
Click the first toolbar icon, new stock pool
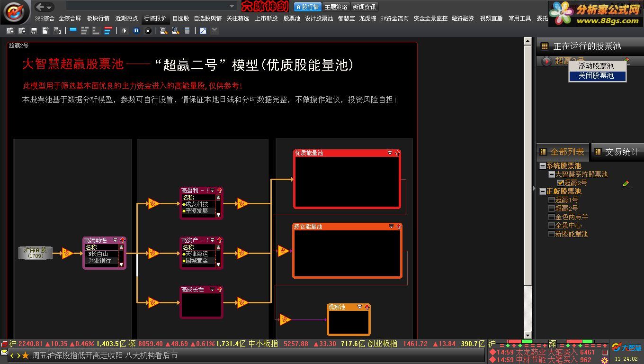(10, 30)
